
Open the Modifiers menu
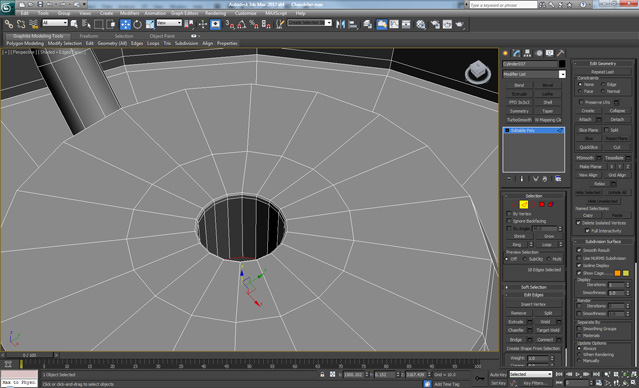coord(130,13)
